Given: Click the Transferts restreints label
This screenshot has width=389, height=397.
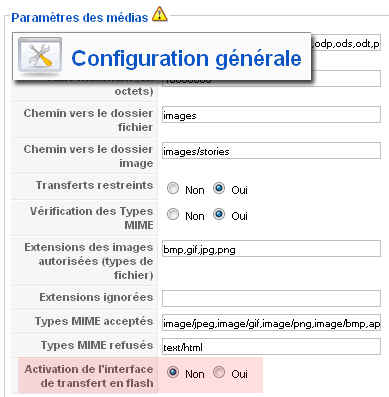Looking at the screenshot, I should pos(94,185).
